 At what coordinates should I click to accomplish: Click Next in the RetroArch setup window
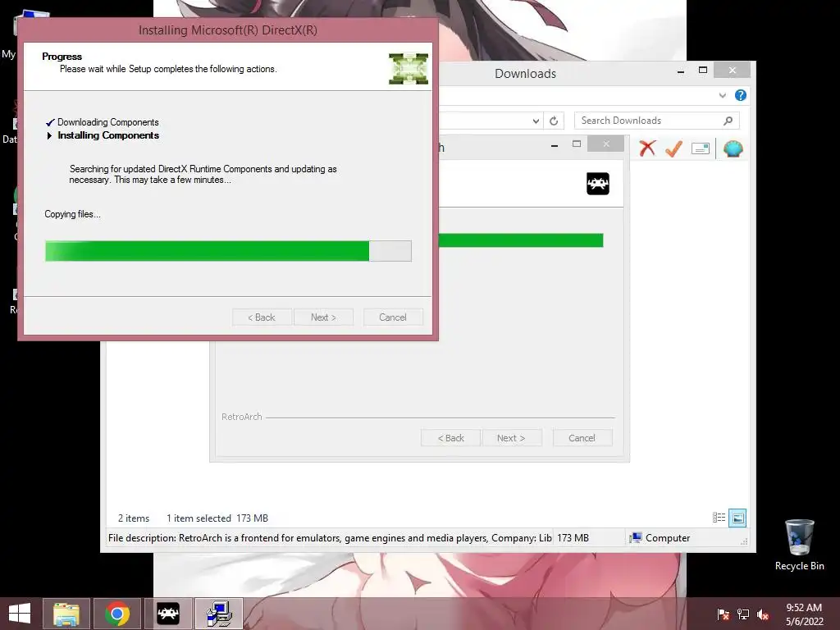[511, 438]
